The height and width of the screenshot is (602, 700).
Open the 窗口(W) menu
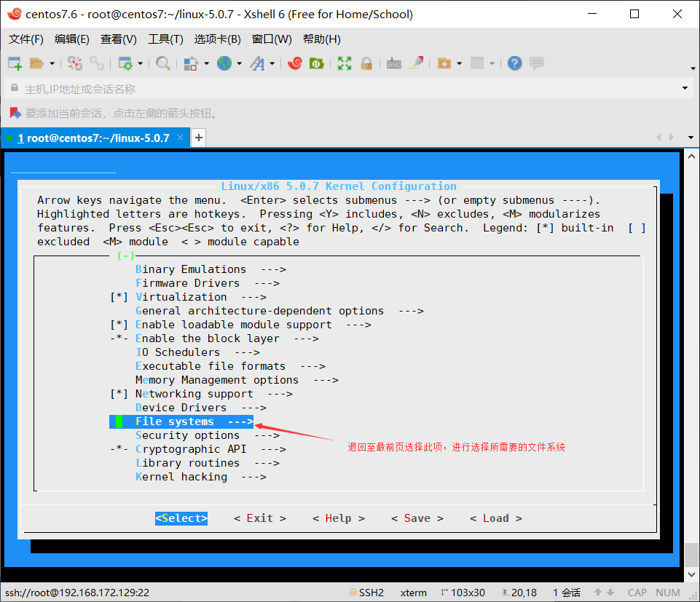272,39
